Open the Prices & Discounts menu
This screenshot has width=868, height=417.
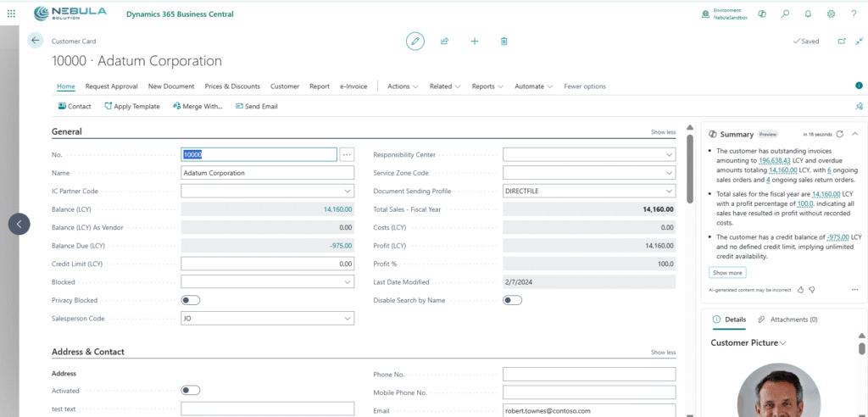[232, 86]
